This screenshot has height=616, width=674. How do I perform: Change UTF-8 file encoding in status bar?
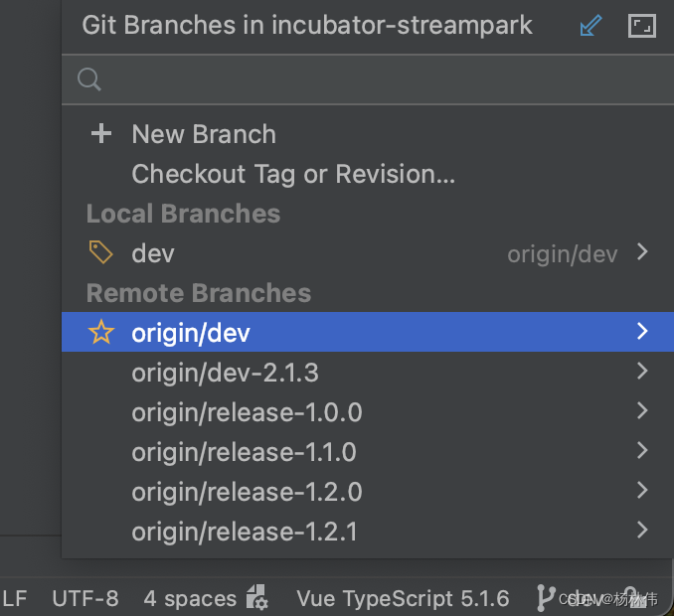85,598
